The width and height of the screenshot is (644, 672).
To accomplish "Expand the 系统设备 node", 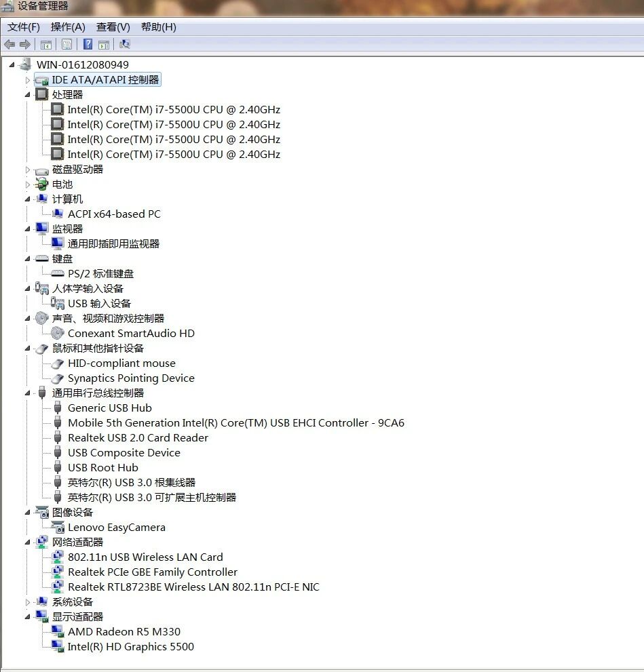I will coord(27,602).
